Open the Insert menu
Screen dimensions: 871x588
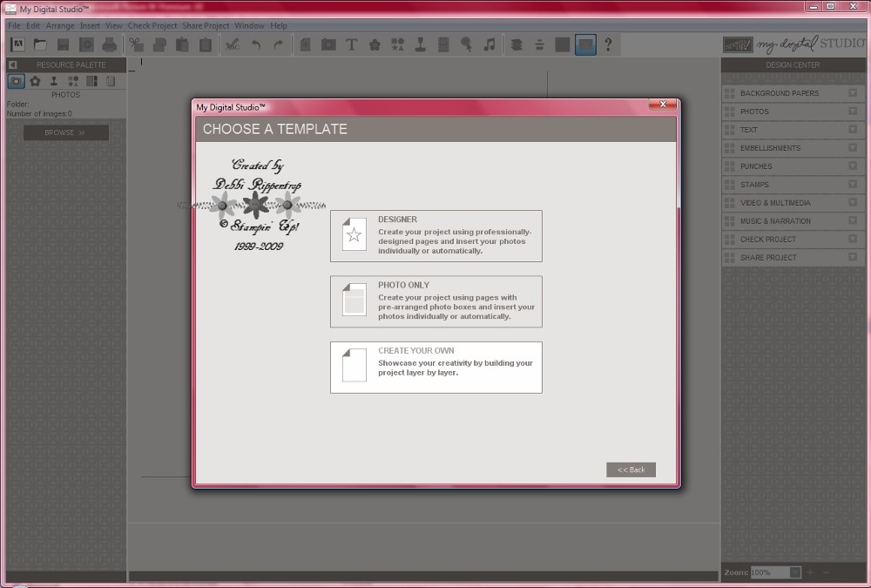pos(90,25)
